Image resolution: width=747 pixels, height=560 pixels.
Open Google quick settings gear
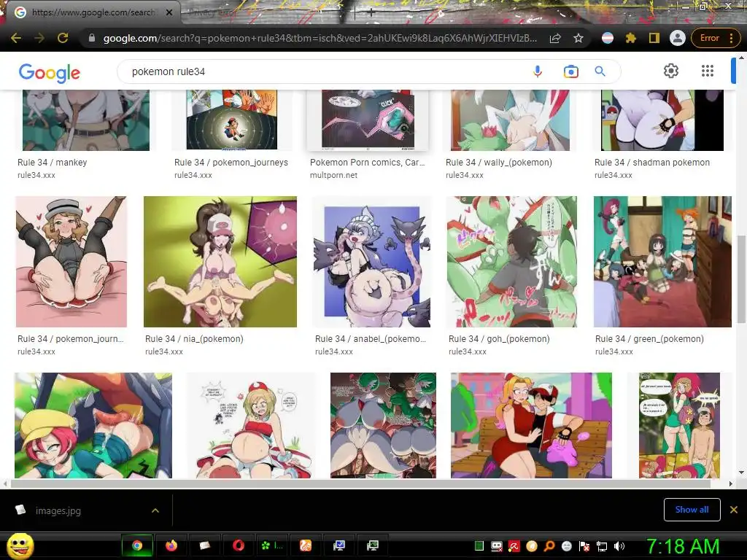[x=671, y=71]
